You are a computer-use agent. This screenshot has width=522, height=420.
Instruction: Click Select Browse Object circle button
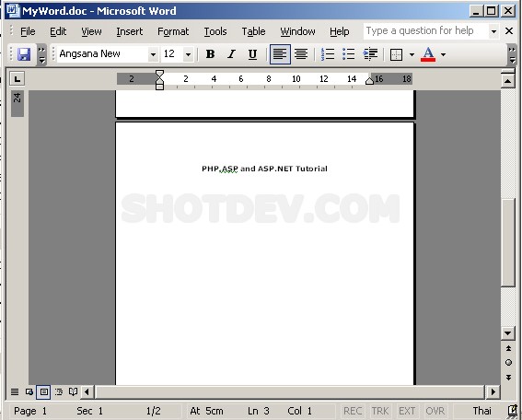508,362
